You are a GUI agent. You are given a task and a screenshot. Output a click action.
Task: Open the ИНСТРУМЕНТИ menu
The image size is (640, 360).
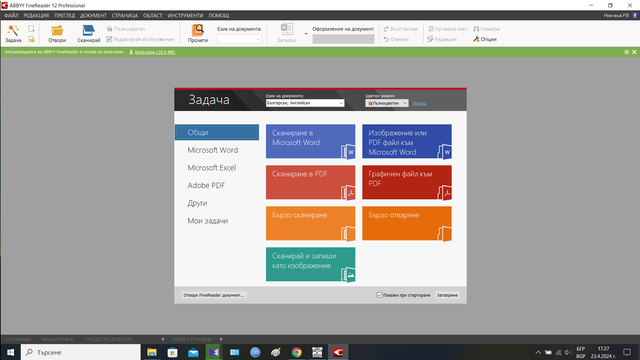click(x=185, y=16)
